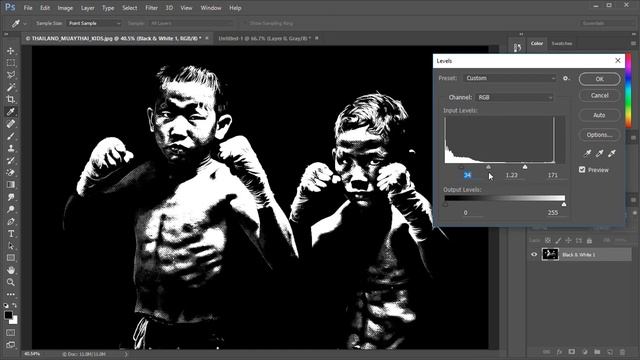Click the input midtone gray slider
Image resolution: width=640 pixels, height=360 pixels.
click(x=489, y=167)
